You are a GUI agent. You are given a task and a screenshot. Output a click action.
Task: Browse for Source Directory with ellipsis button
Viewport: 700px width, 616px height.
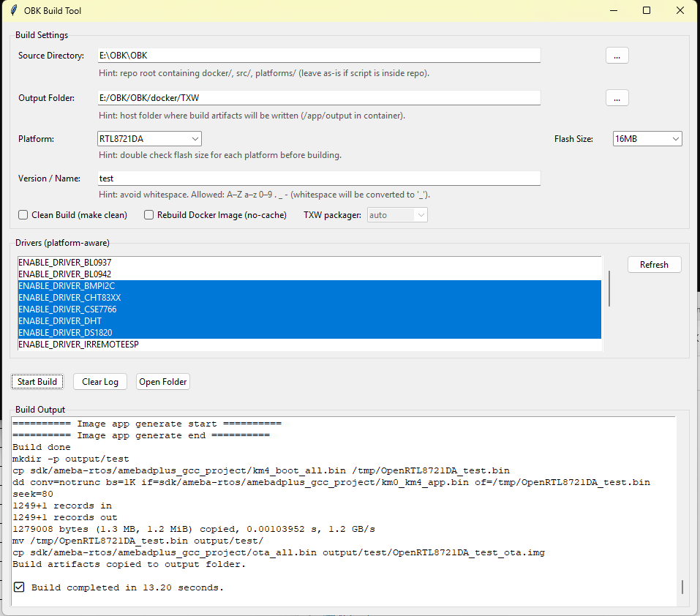coord(617,56)
